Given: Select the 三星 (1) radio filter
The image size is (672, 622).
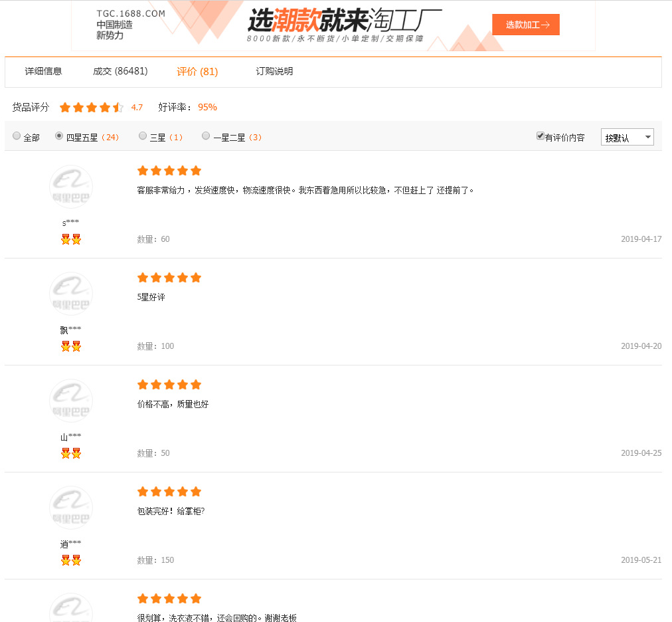Looking at the screenshot, I should [x=143, y=136].
